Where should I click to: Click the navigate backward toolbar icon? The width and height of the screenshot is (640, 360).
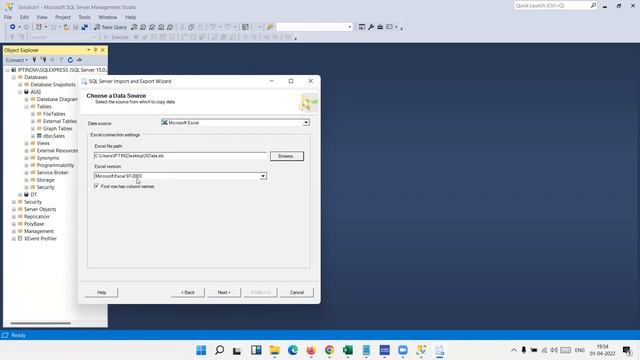[13, 27]
